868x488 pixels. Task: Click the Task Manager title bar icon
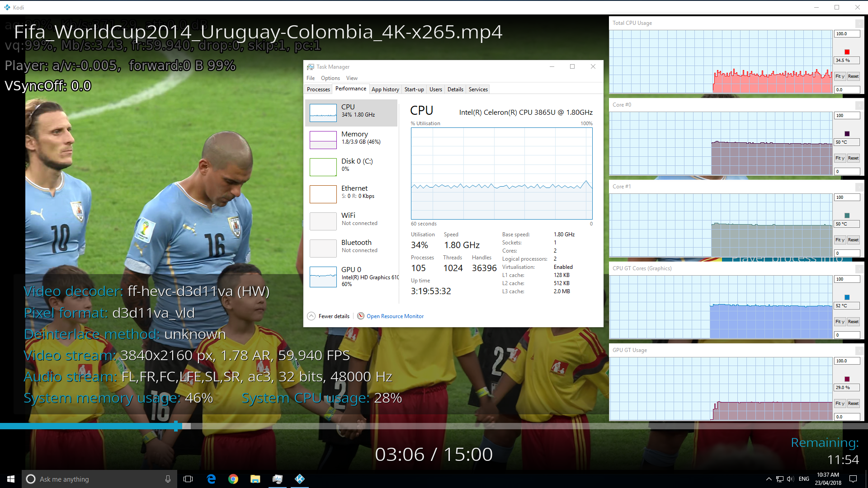coord(311,67)
